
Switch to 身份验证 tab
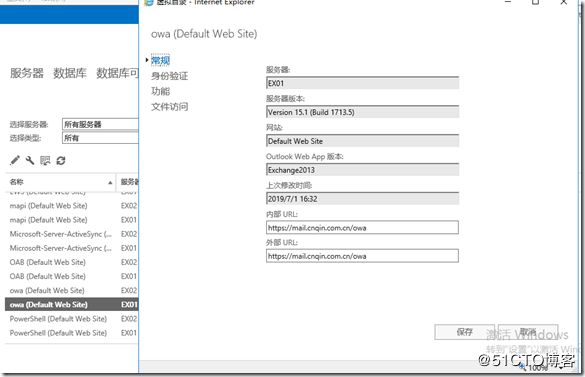[x=169, y=76]
